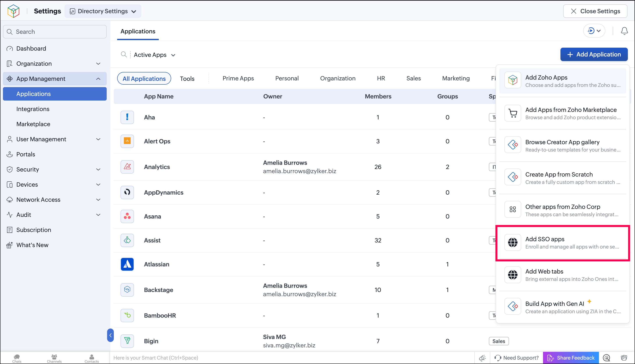Open the AppDynamics app icon

coord(127,192)
